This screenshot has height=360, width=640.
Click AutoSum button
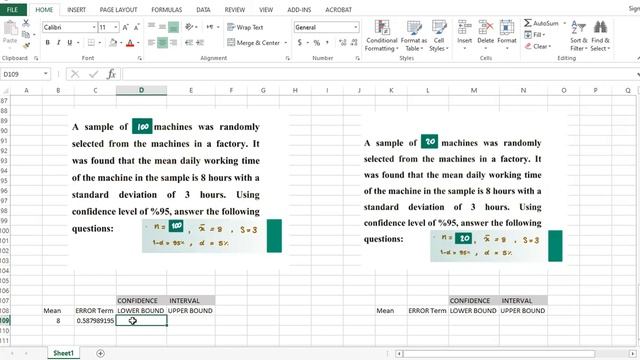pyautogui.click(x=541, y=23)
